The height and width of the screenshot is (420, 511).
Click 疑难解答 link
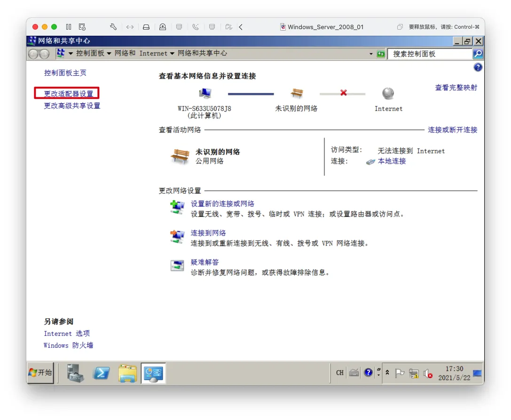pos(204,262)
